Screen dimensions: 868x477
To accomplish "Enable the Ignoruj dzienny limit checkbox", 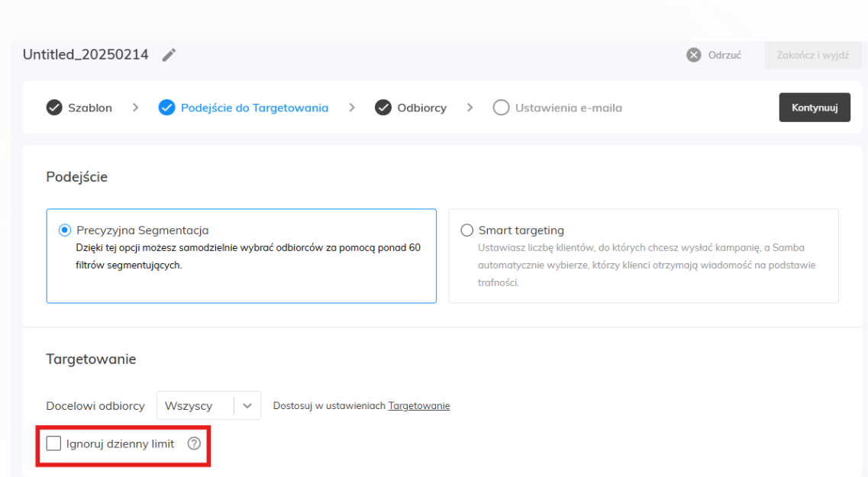I will click(x=53, y=443).
